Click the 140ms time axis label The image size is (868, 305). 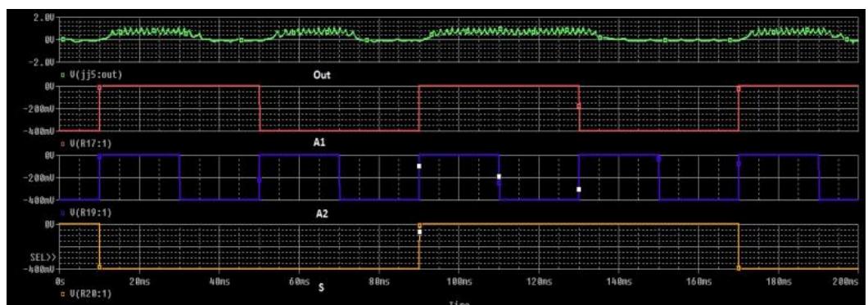click(618, 281)
